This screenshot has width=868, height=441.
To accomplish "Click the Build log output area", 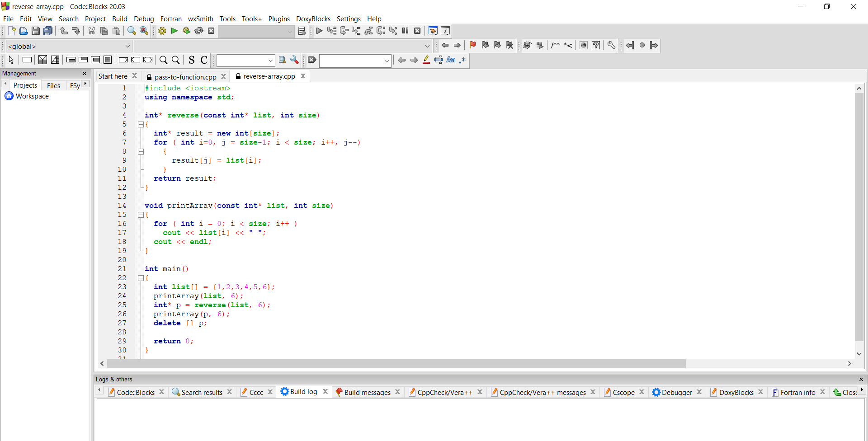I will click(x=480, y=420).
